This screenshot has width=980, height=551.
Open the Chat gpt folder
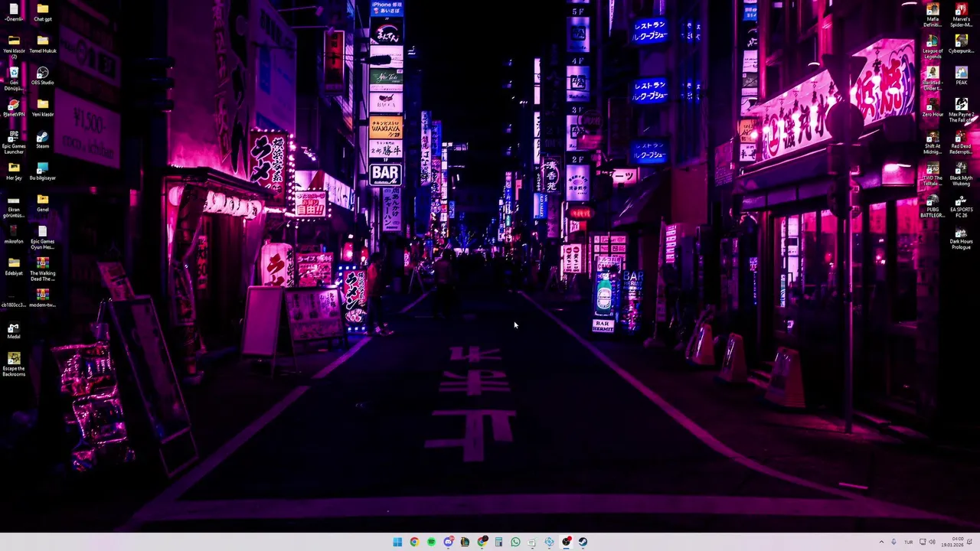(43, 12)
